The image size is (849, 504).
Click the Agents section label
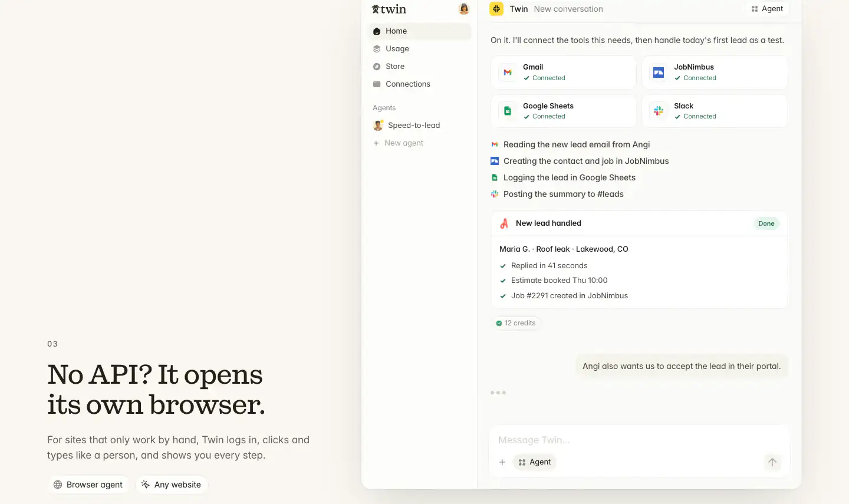[x=384, y=108]
